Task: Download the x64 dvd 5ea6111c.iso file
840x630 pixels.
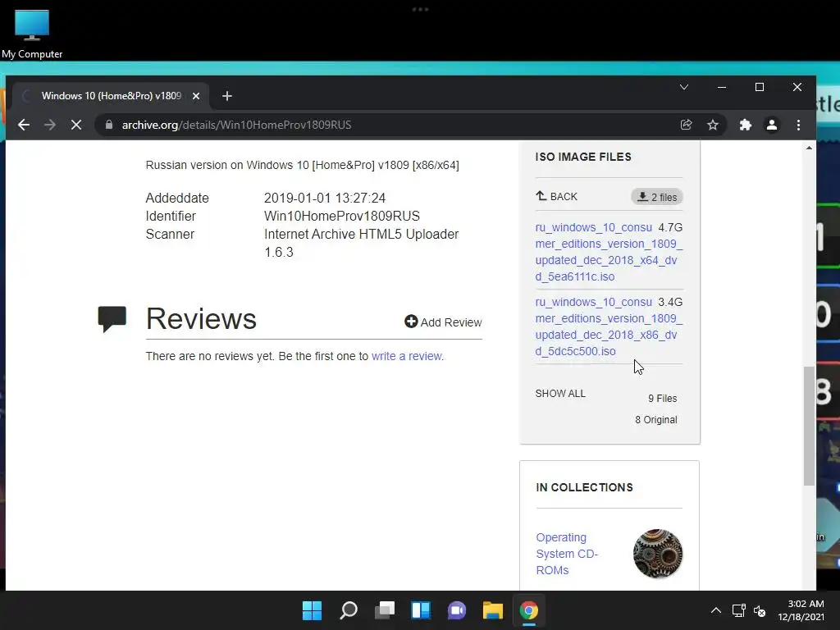Action: click(609, 252)
